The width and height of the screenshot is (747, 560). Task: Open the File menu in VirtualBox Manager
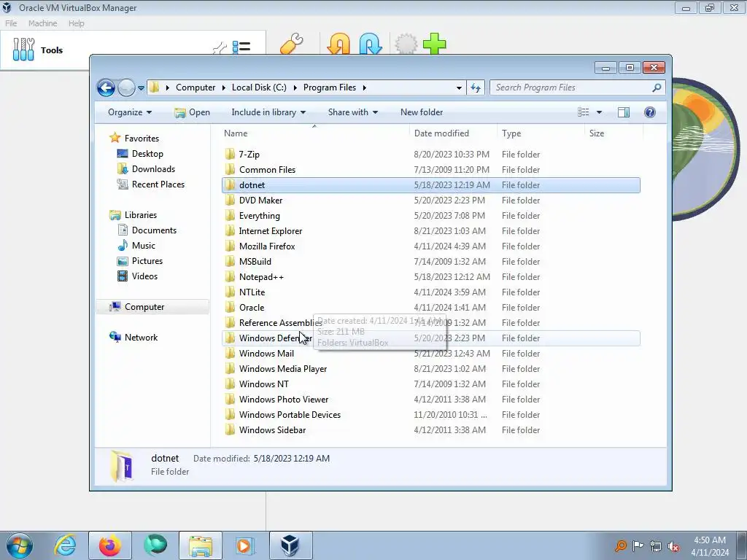(11, 23)
